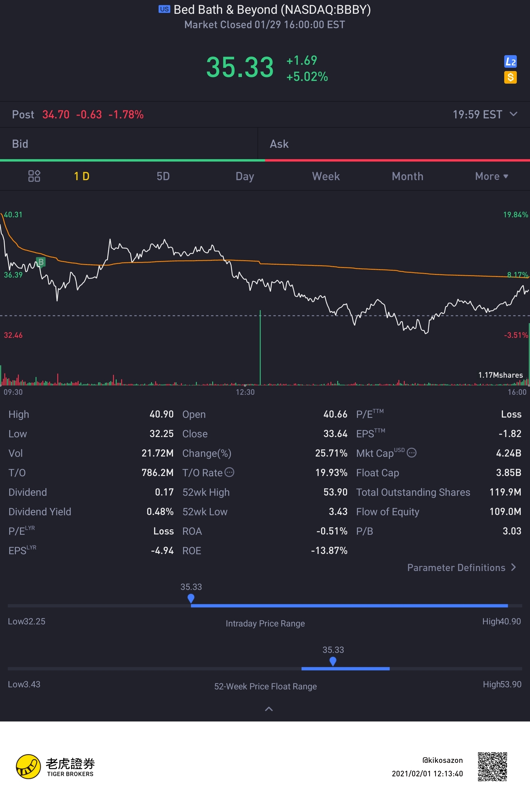Tap the 1.17Mshares volume label
Screen dimensions: 530x812
tap(500, 375)
